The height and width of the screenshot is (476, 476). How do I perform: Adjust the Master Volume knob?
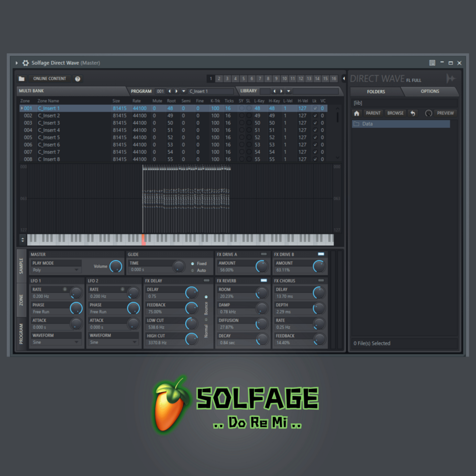[x=116, y=266]
